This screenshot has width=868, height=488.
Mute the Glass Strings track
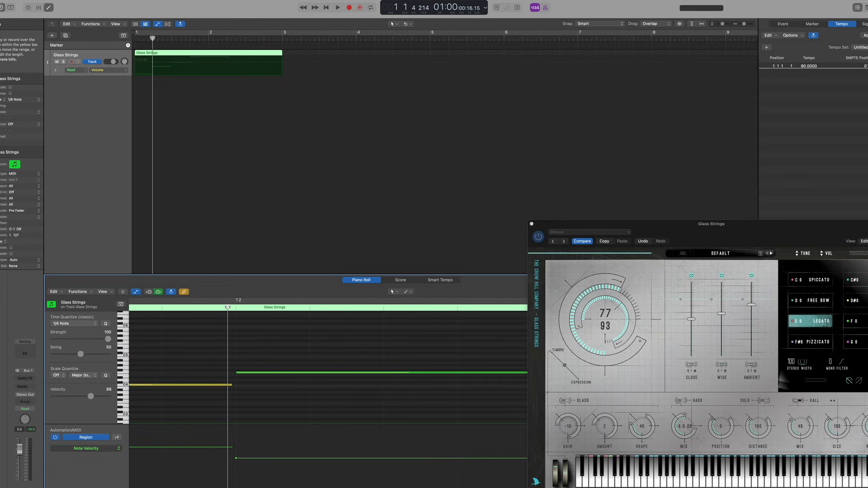pyautogui.click(x=57, y=61)
